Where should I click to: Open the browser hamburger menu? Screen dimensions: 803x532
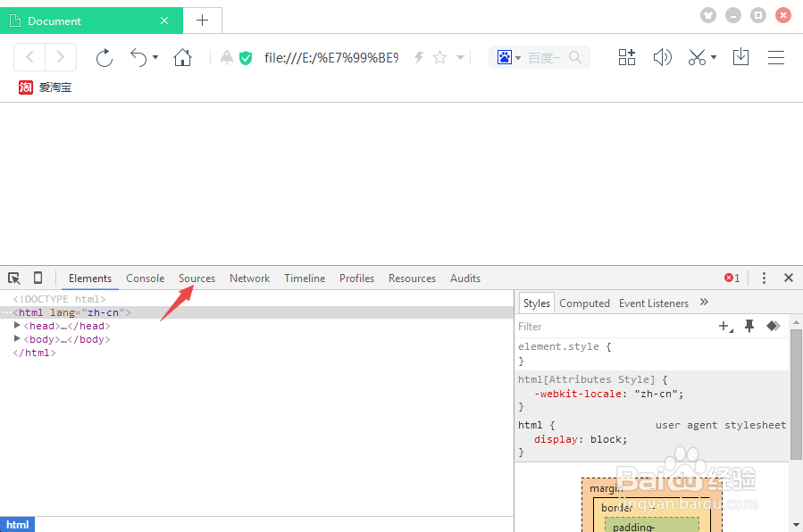coord(776,57)
